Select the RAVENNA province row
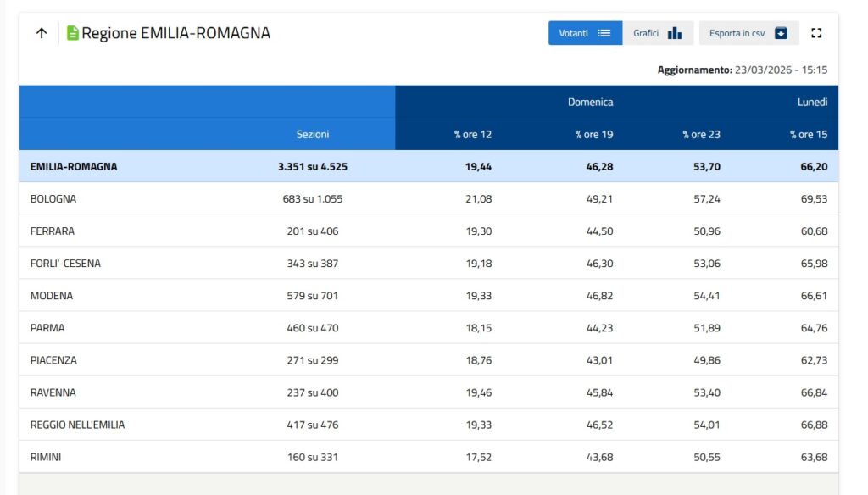 coord(53,392)
